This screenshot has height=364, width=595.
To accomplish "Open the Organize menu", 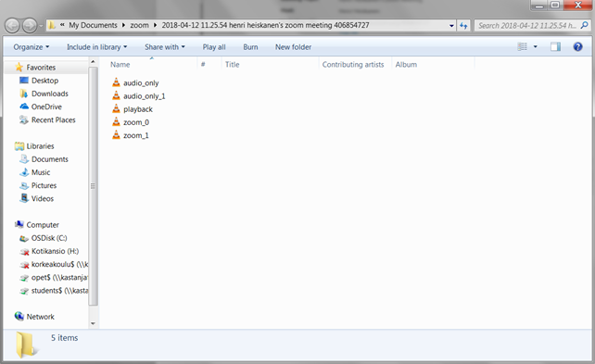I will pos(32,47).
